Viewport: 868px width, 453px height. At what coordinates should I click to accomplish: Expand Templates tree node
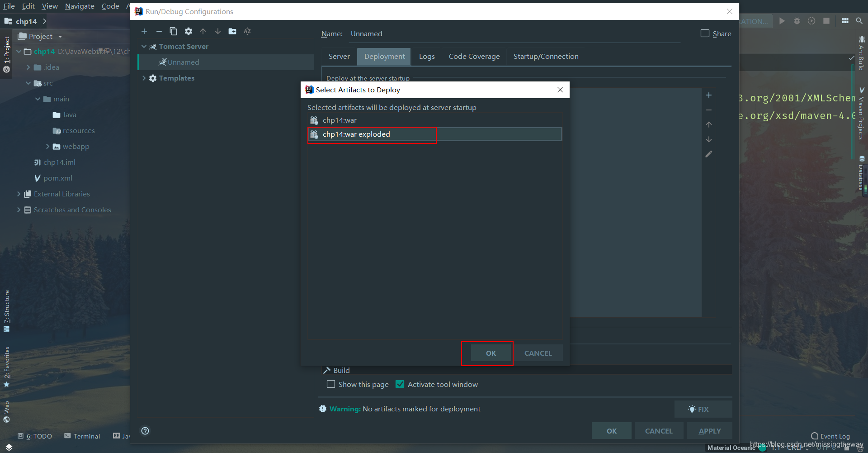point(144,78)
